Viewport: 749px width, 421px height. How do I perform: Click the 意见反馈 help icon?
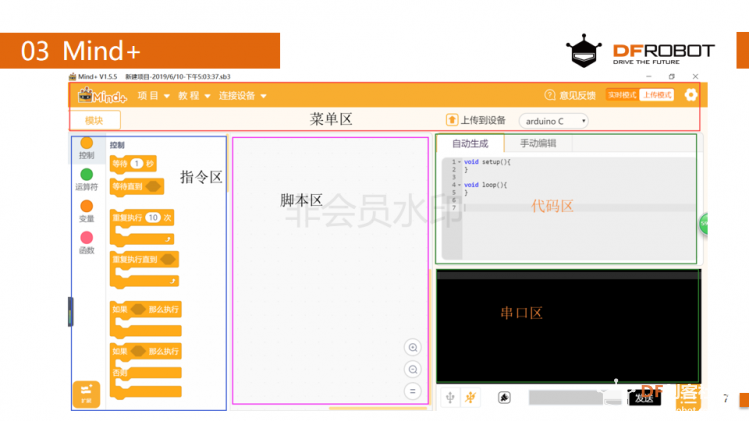pos(550,95)
